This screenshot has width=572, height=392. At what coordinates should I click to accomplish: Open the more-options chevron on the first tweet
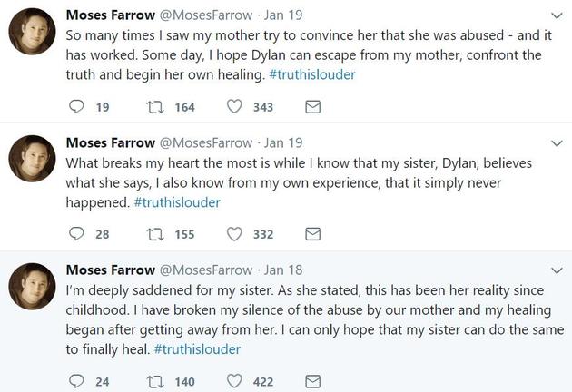click(557, 16)
